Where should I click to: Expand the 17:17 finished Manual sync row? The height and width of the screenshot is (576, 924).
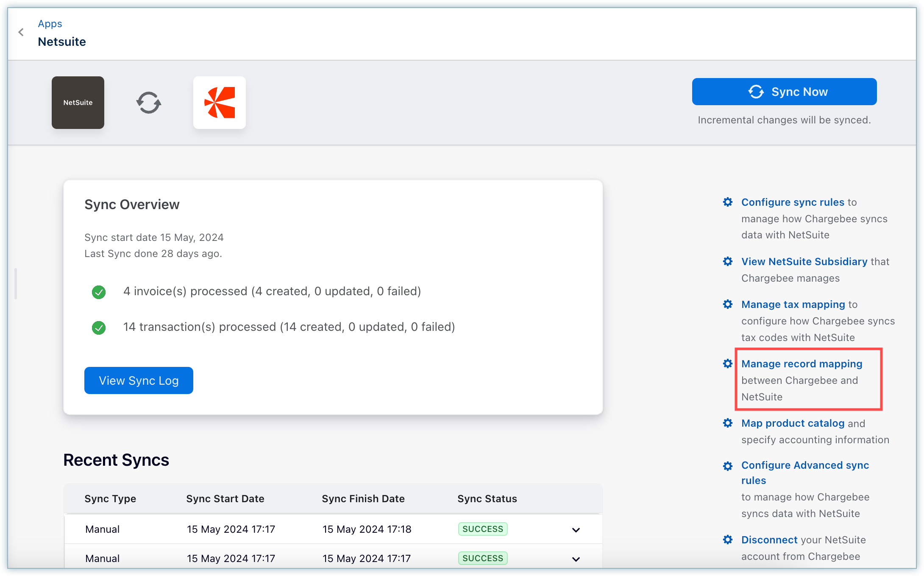click(x=576, y=559)
